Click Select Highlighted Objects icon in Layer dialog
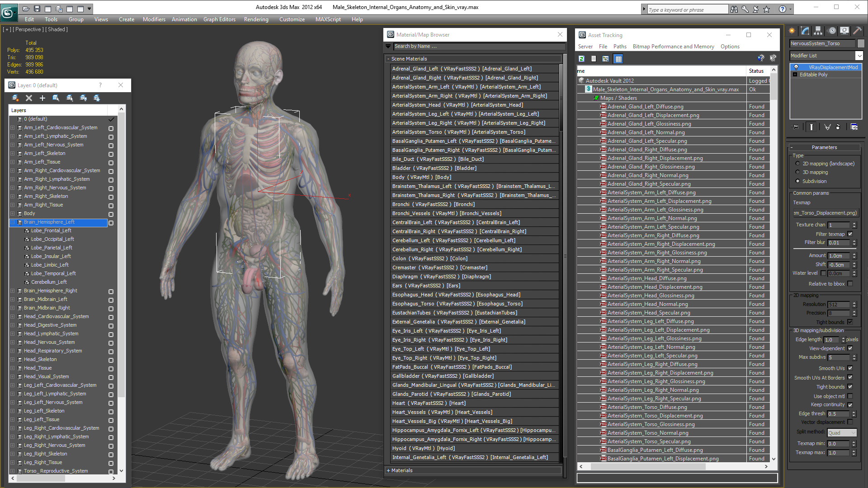 (56, 98)
